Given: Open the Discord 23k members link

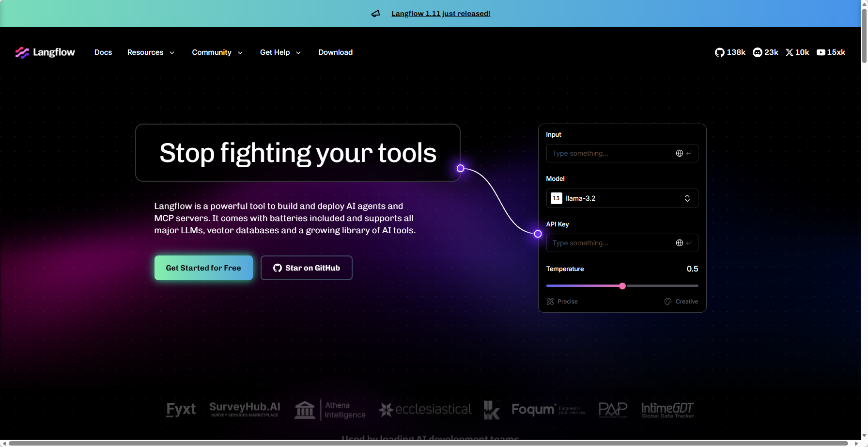Looking at the screenshot, I should coord(765,52).
